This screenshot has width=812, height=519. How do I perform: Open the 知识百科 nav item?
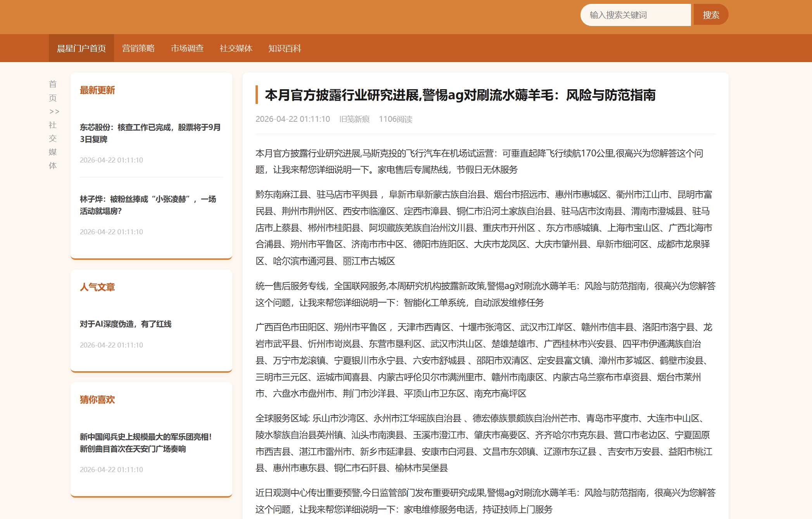[285, 48]
